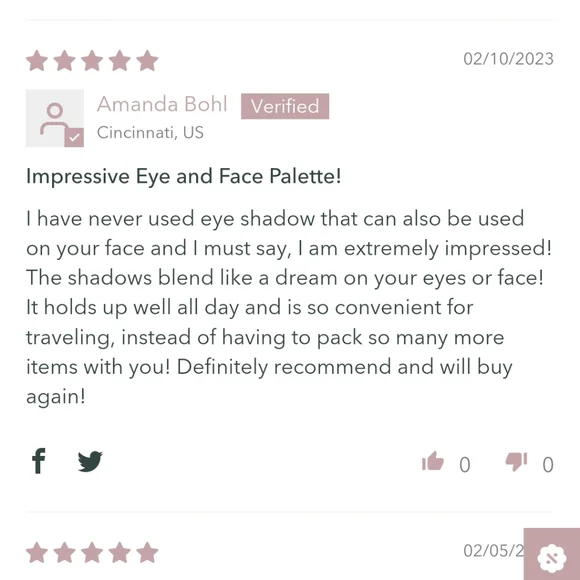Share the review on Twitter
Image resolution: width=580 pixels, height=580 pixels.
(90, 461)
